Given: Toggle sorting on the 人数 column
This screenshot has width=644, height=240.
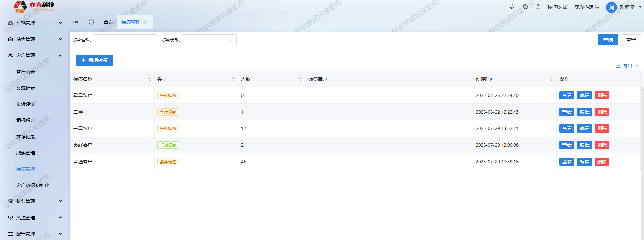Looking at the screenshot, I should coord(300,79).
